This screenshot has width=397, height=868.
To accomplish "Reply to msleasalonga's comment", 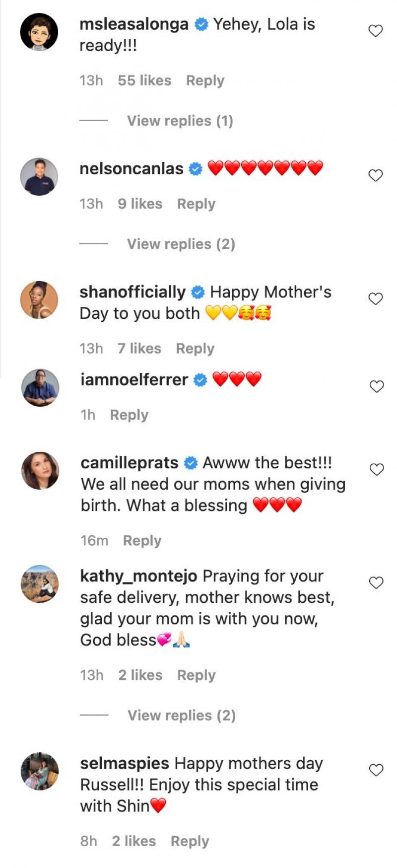I will pyautogui.click(x=205, y=80).
